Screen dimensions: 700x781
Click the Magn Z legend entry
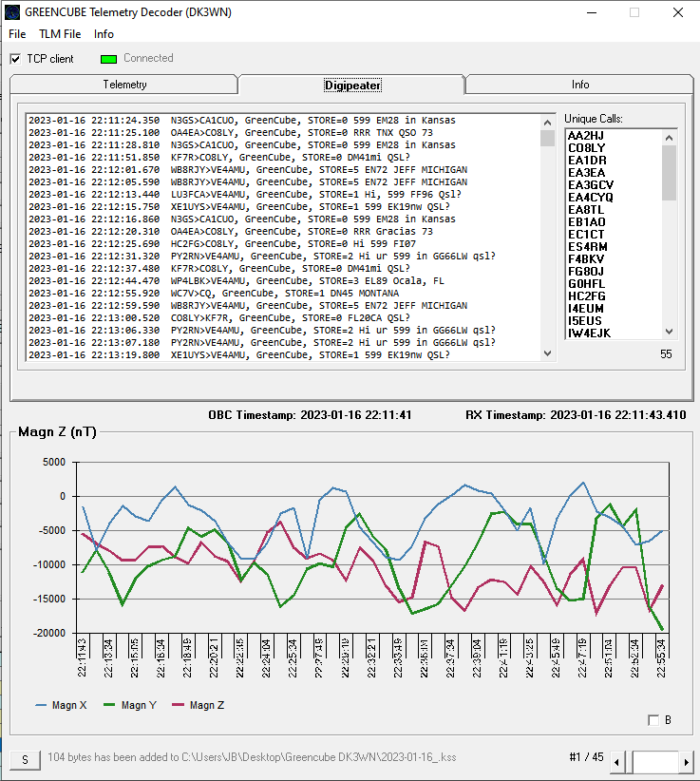point(199,705)
